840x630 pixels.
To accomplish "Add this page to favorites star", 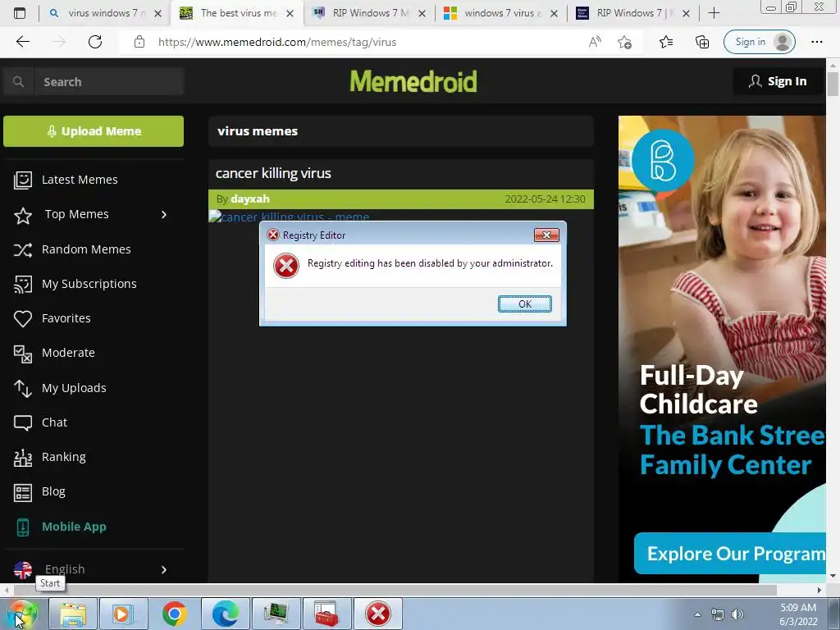I will click(x=624, y=42).
